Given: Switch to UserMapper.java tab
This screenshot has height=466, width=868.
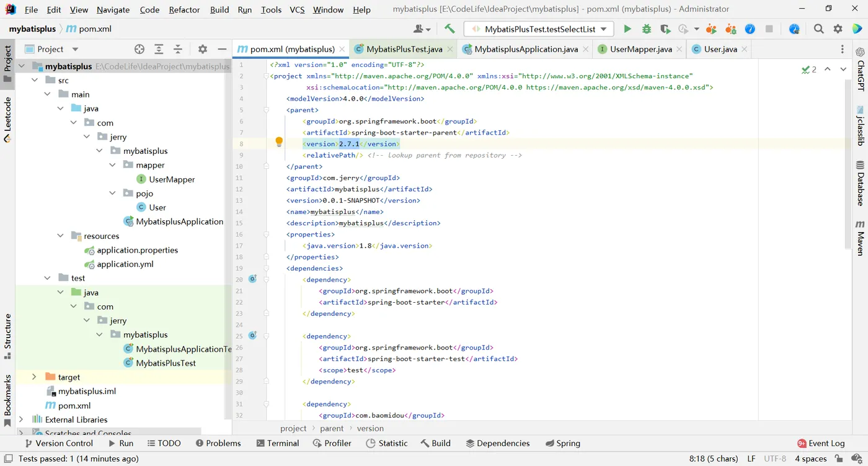Looking at the screenshot, I should click(x=640, y=49).
